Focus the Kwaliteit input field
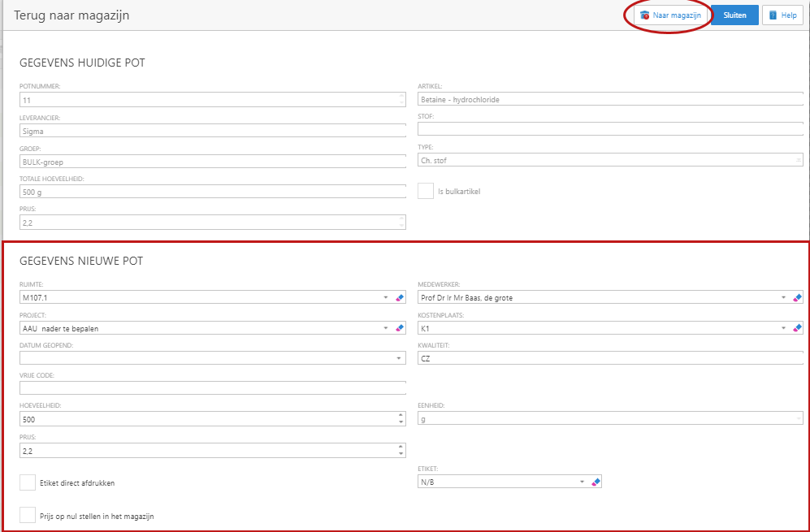 609,358
